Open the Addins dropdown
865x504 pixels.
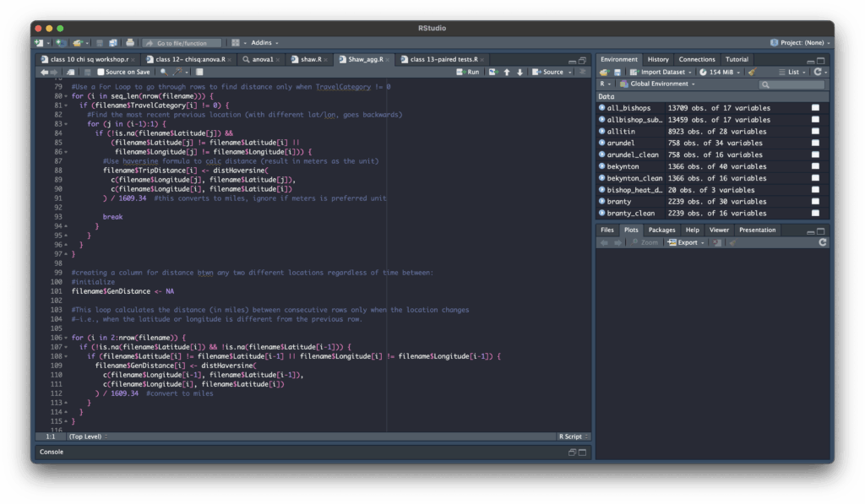pos(264,42)
